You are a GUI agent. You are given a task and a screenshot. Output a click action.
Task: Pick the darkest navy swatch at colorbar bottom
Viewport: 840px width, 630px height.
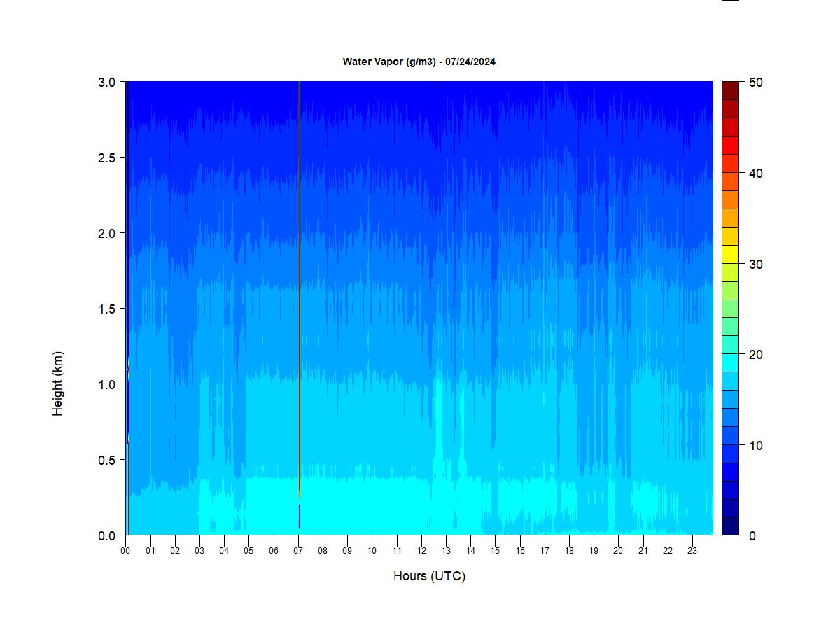730,526
